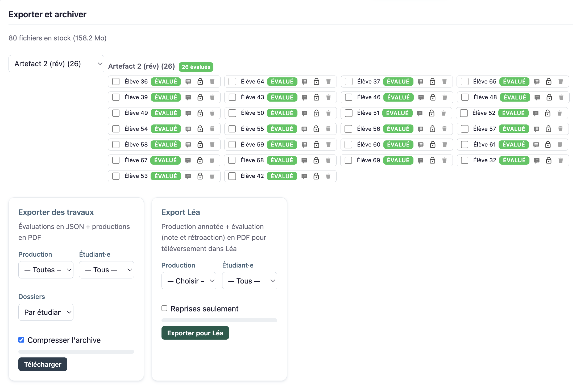Click the Télécharger button
580x392 pixels.
(x=43, y=364)
